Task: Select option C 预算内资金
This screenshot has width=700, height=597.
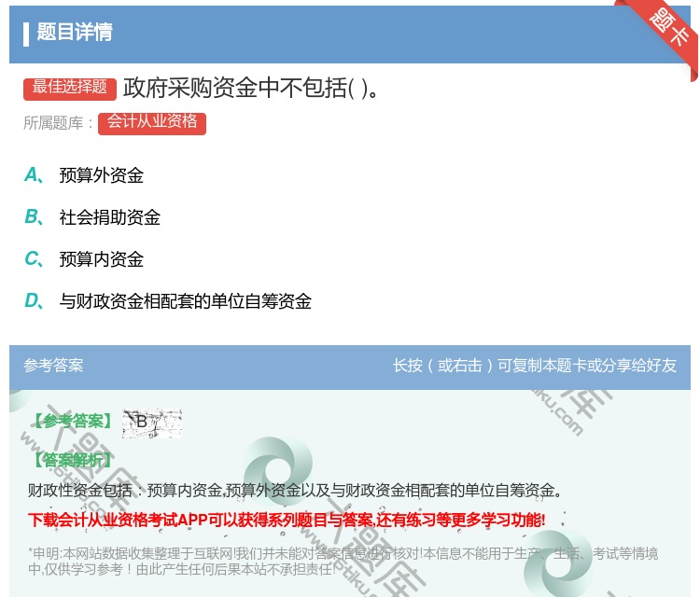Action: click(84, 258)
